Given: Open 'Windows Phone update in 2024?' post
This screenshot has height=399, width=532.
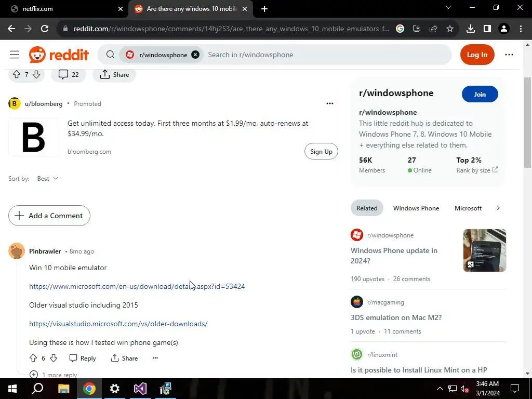Looking at the screenshot, I should pos(394,256).
